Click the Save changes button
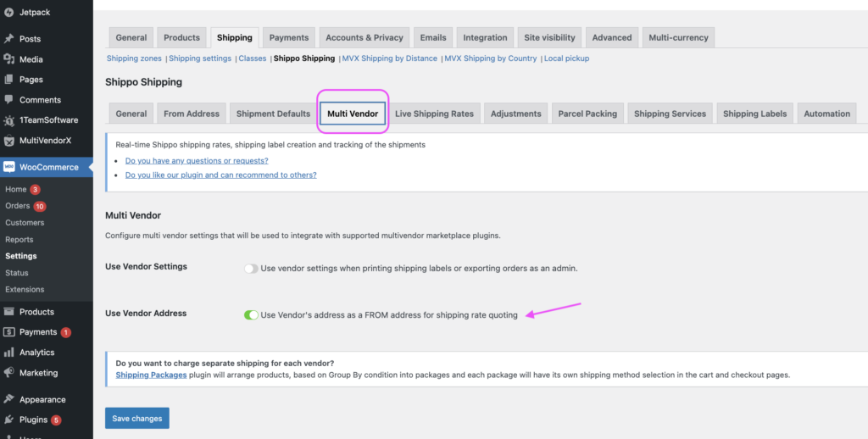Screen dimensions: 868x439 (137, 419)
